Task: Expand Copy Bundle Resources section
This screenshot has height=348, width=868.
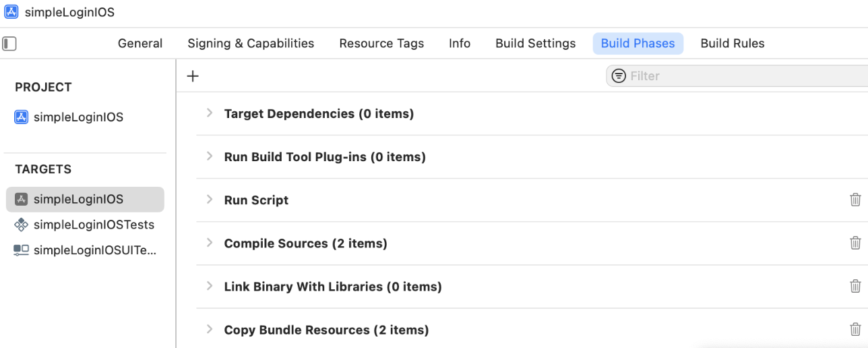Action: coord(210,329)
